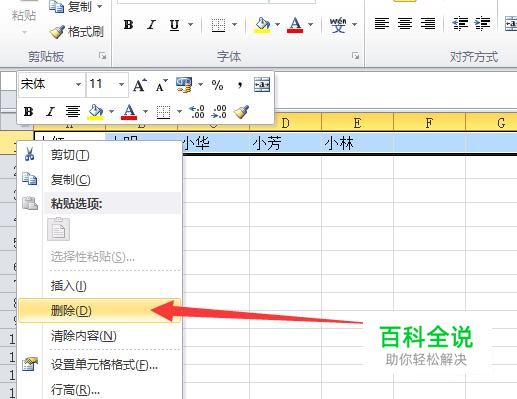517x399 pixels.
Task: Open 设置单元格格式(F)... from context menu
Action: 99,365
